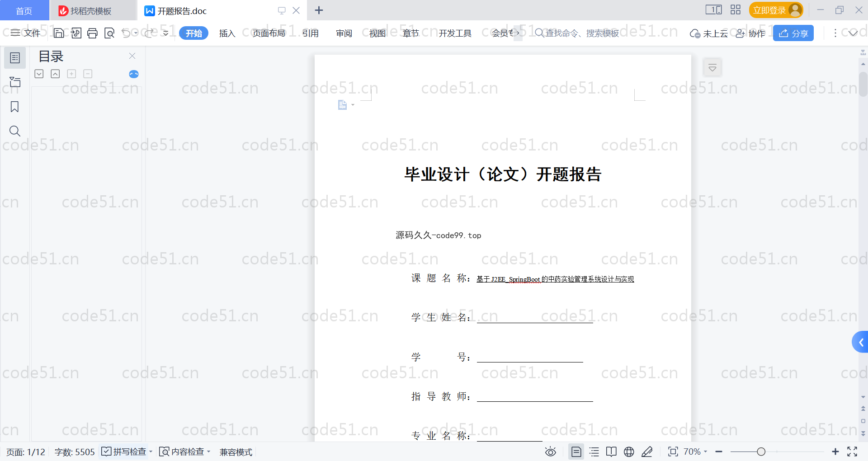The image size is (868, 461).
Task: Switch to the 审阅 ribbon tab
Action: click(x=344, y=33)
